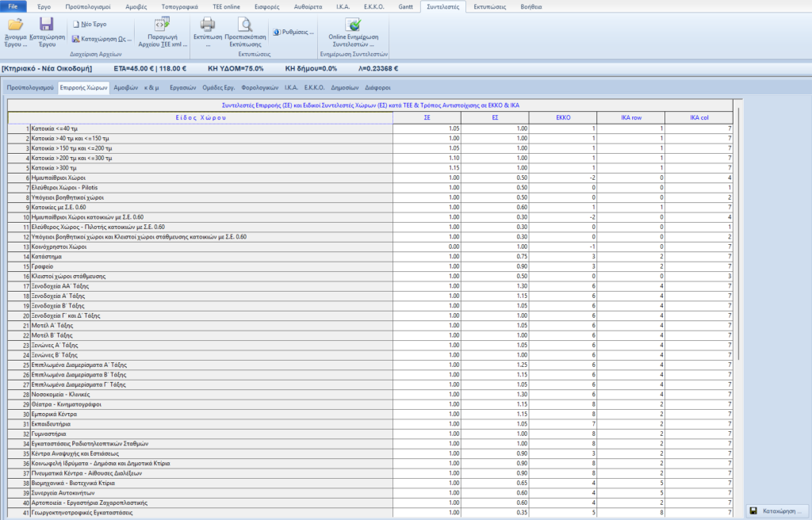The width and height of the screenshot is (812, 520).
Task: Go to the Φορολογικών sub-tab
Action: coord(259,87)
